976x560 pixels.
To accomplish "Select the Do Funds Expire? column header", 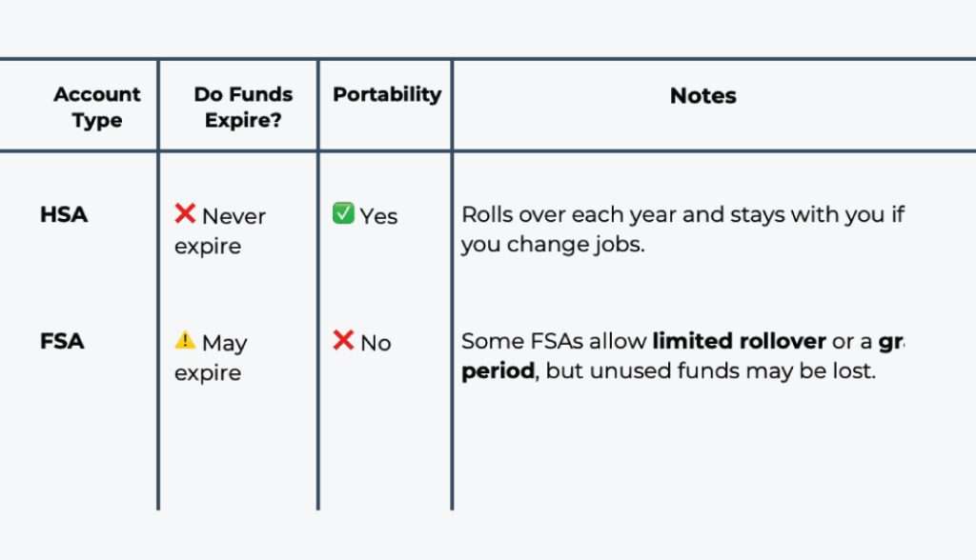I will coord(243,107).
